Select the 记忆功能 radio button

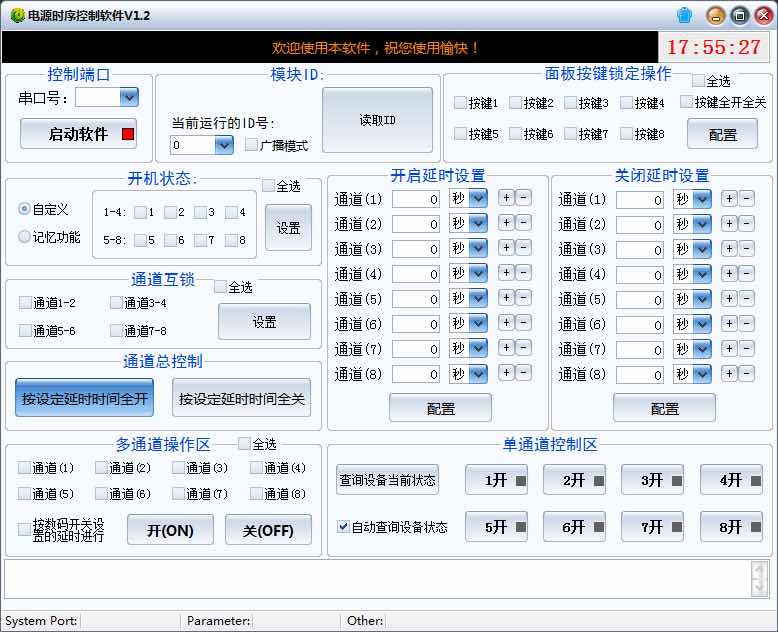click(x=25, y=237)
